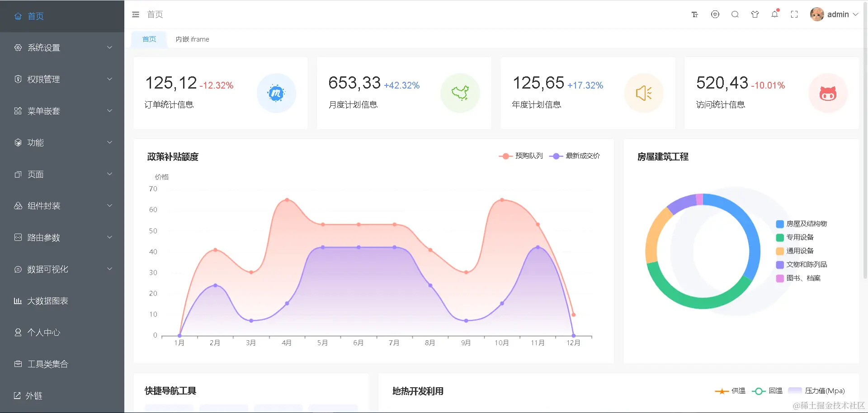This screenshot has width=868, height=413.
Task: Click the external link icon for 外链
Action: (18, 395)
